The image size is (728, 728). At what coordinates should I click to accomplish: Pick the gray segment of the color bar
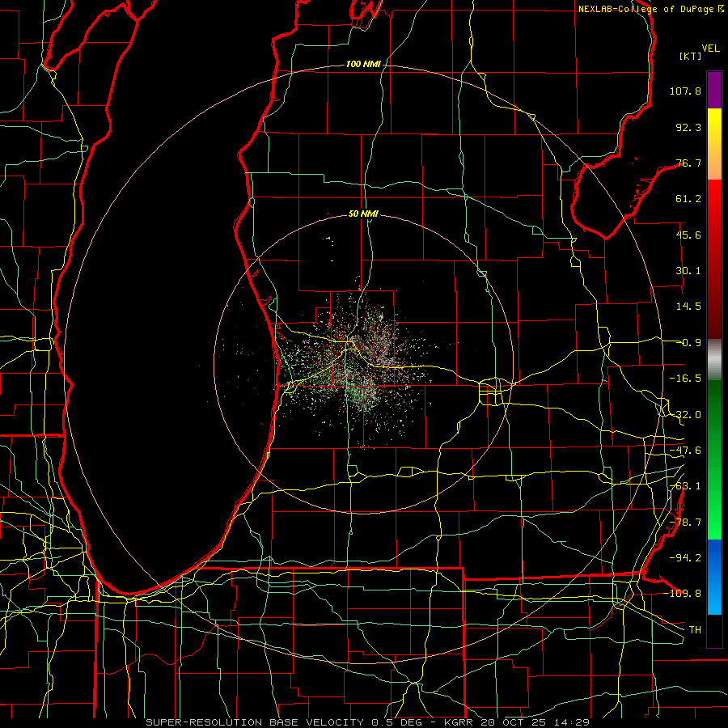[714, 360]
